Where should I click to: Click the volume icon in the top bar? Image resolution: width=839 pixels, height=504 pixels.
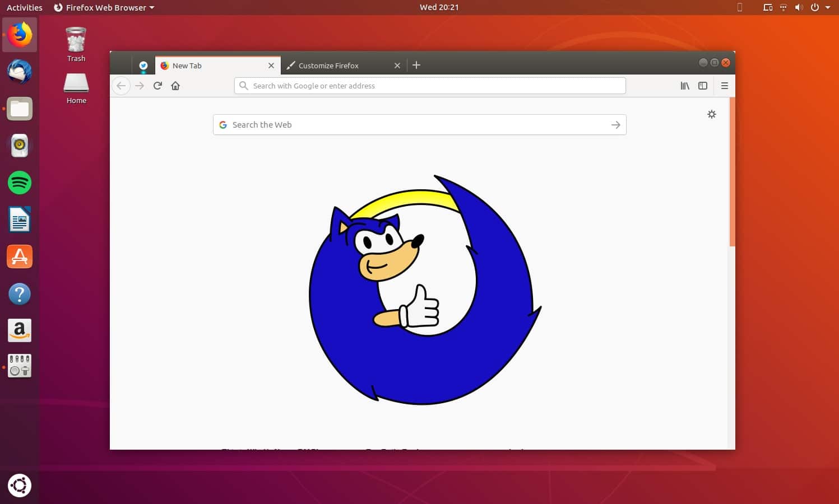pos(799,7)
